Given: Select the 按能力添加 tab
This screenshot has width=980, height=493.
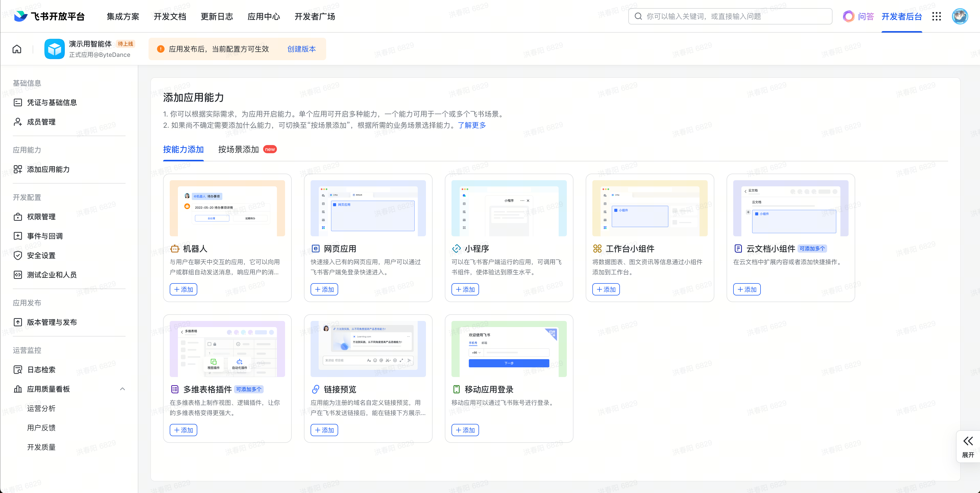Looking at the screenshot, I should 183,149.
